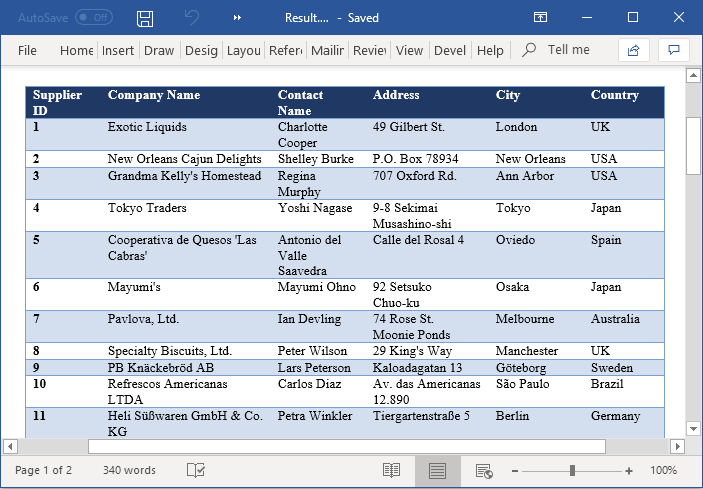The width and height of the screenshot is (703, 489).
Task: Toggle the AutoSave switch
Action: click(94, 18)
